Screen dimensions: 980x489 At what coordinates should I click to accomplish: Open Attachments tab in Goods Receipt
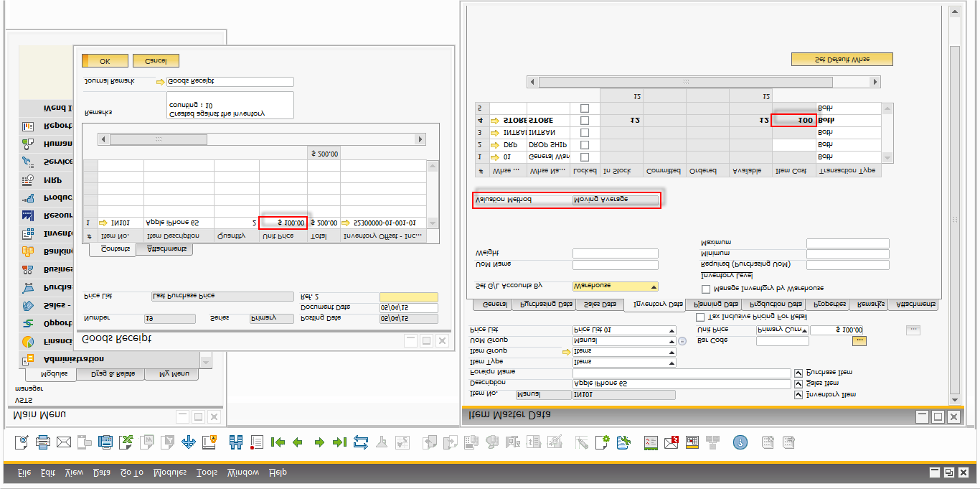pyautogui.click(x=166, y=249)
